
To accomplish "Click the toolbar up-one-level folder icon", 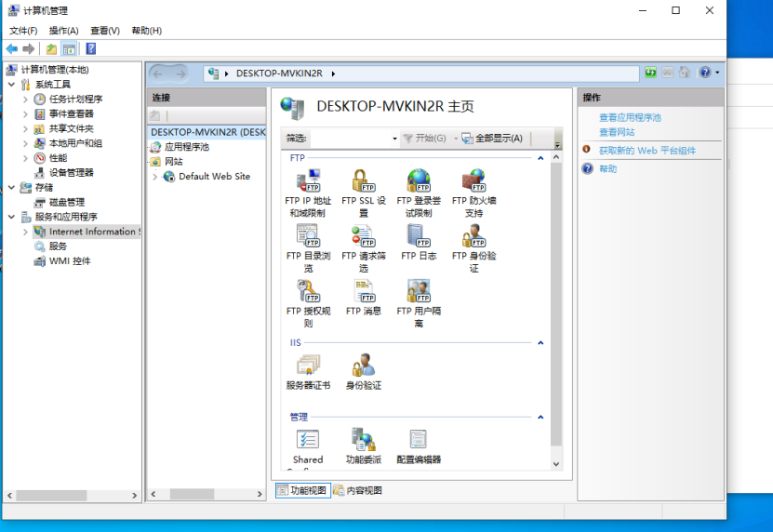I will click(x=51, y=48).
